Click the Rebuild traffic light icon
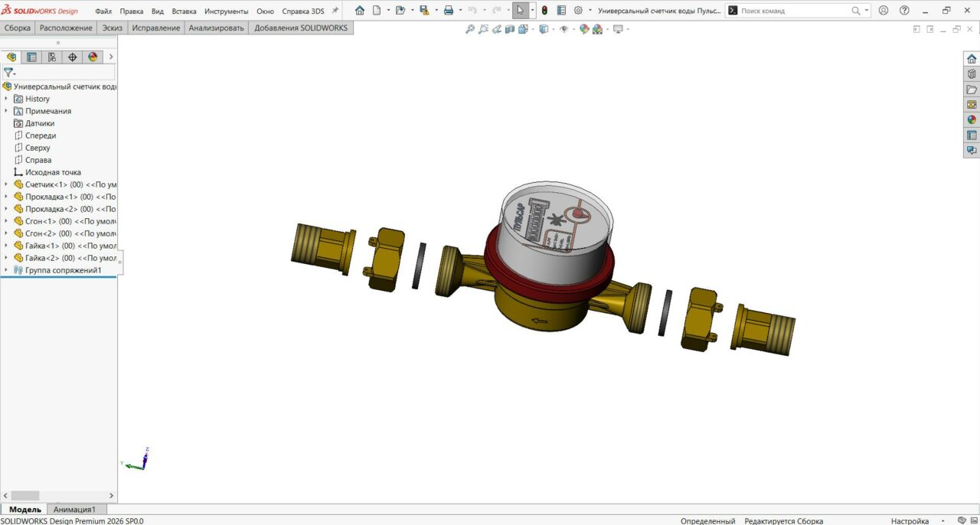The height and width of the screenshot is (525, 980). (544, 11)
